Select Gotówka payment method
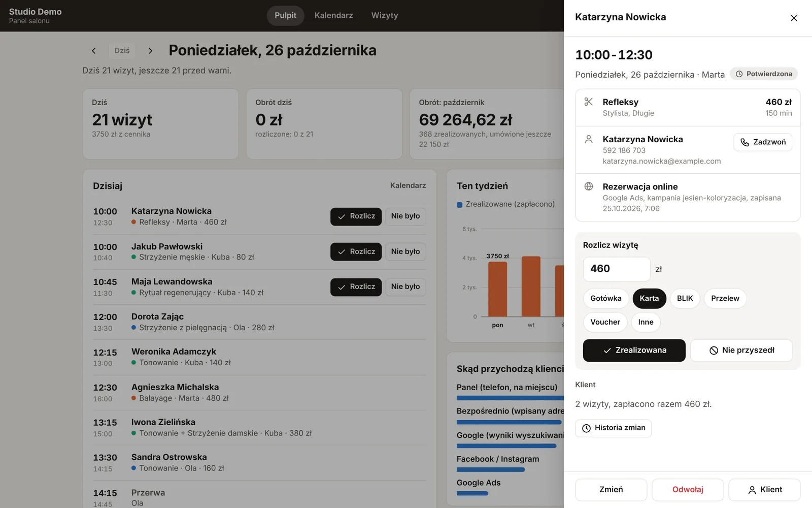The height and width of the screenshot is (508, 812). click(x=606, y=298)
